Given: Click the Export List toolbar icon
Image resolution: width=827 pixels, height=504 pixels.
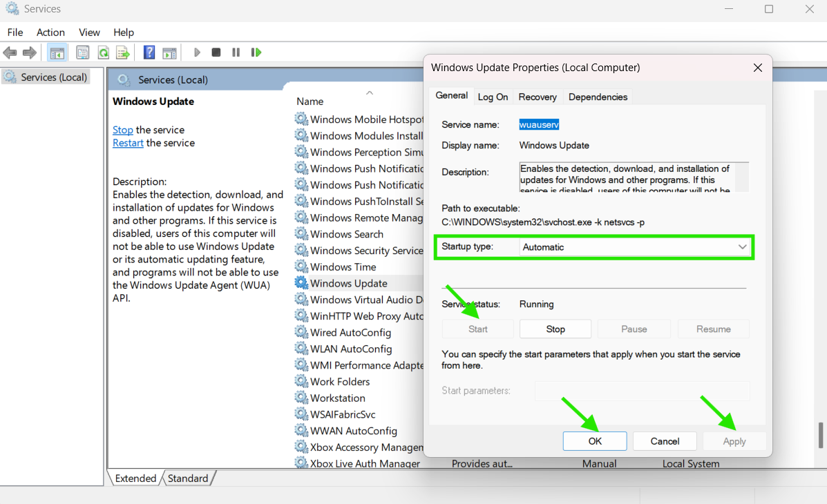Looking at the screenshot, I should point(123,52).
